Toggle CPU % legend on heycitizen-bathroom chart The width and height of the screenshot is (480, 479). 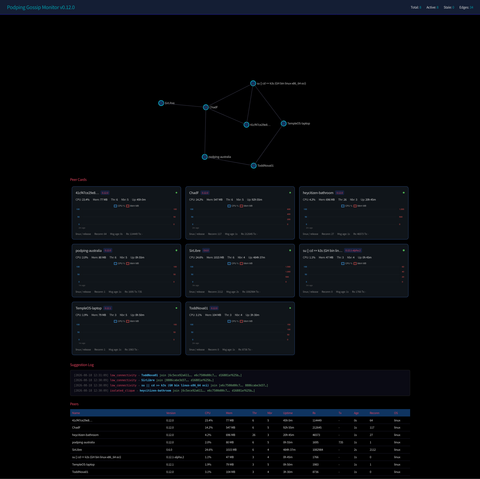pos(346,206)
